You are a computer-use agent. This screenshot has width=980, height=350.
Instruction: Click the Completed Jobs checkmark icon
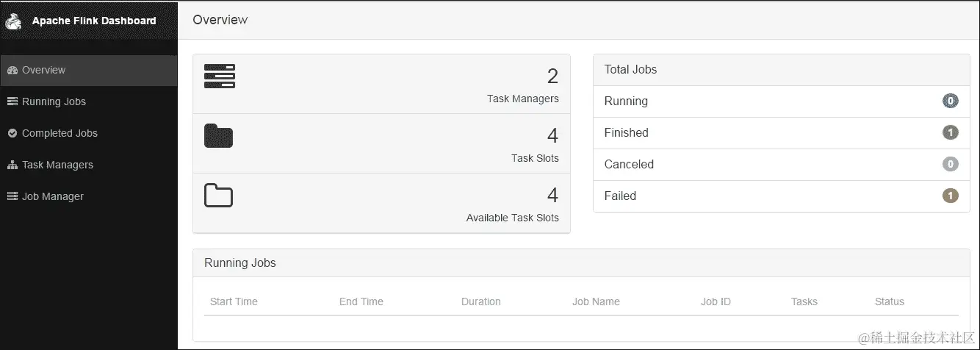12,133
